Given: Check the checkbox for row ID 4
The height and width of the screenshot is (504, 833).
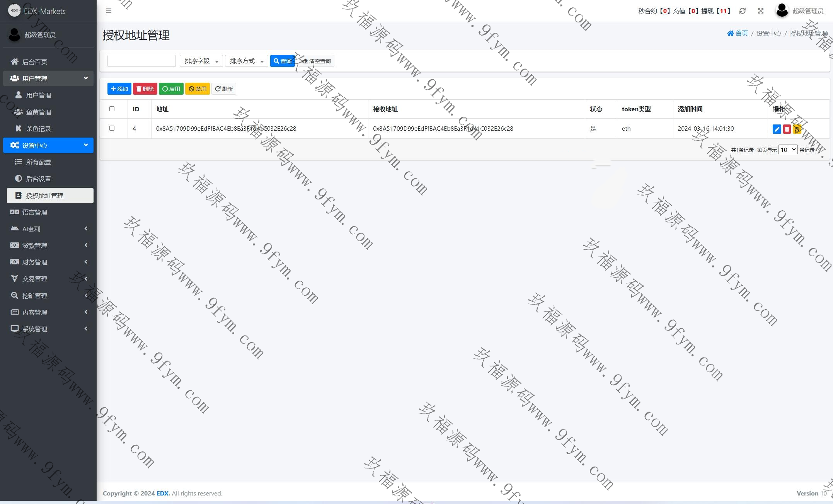Looking at the screenshot, I should [x=112, y=128].
